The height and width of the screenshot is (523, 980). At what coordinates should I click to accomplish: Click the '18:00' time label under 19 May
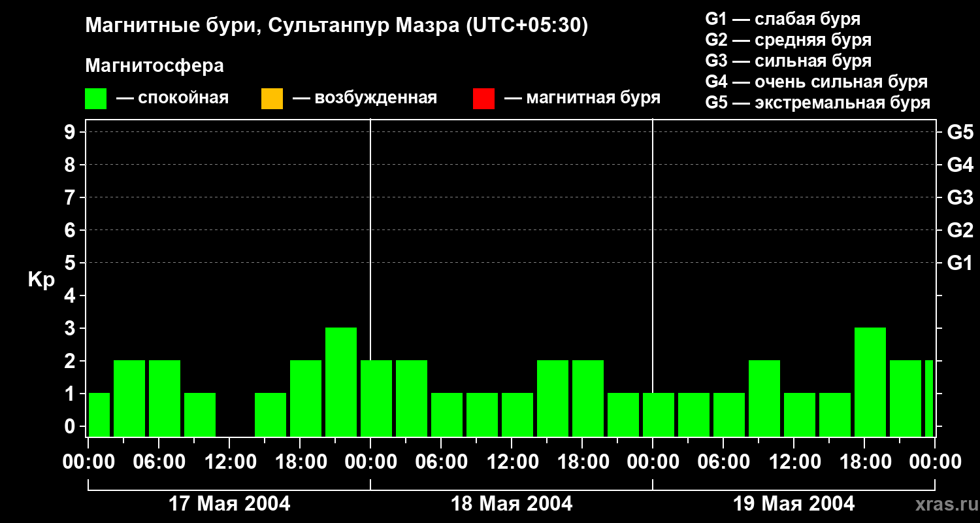864,462
